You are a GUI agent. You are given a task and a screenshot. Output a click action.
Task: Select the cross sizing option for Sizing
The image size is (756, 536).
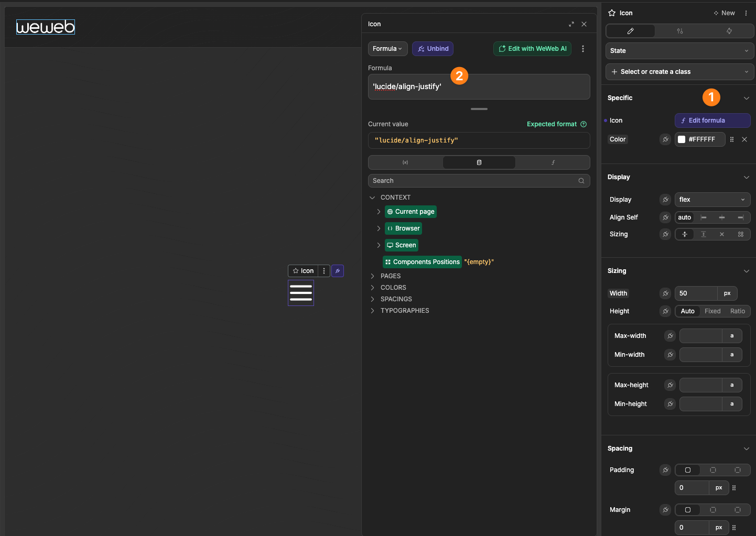(722, 234)
